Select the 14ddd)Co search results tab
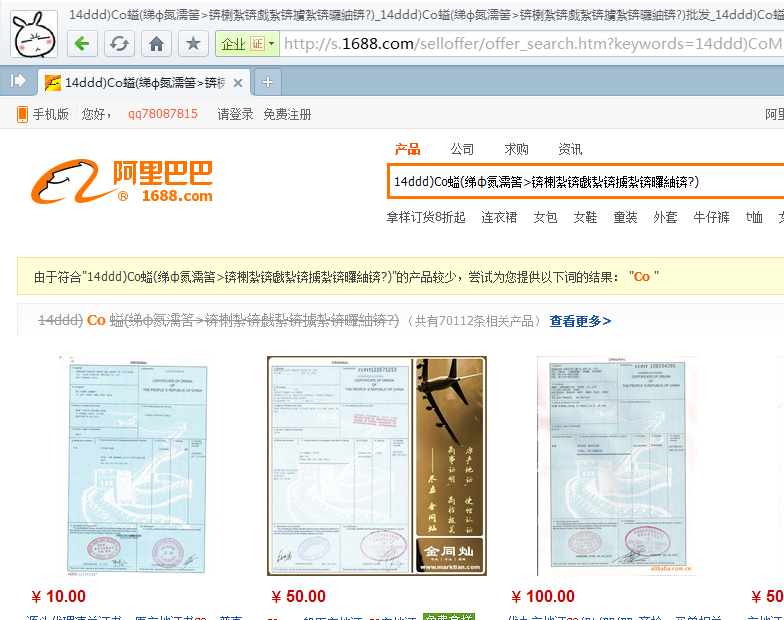Viewport: 784px width, 620px height. (x=144, y=82)
